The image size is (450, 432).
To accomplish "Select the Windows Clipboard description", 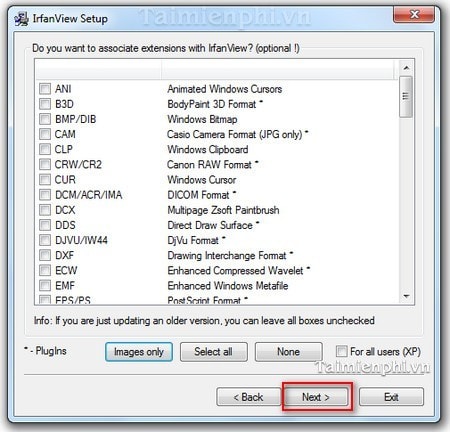I will (208, 149).
